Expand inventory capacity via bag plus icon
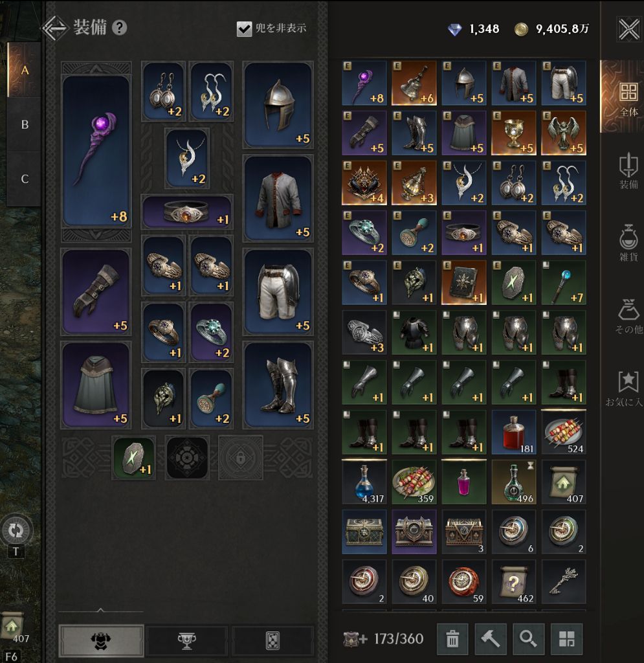This screenshot has height=663, width=644. pyautogui.click(x=355, y=638)
